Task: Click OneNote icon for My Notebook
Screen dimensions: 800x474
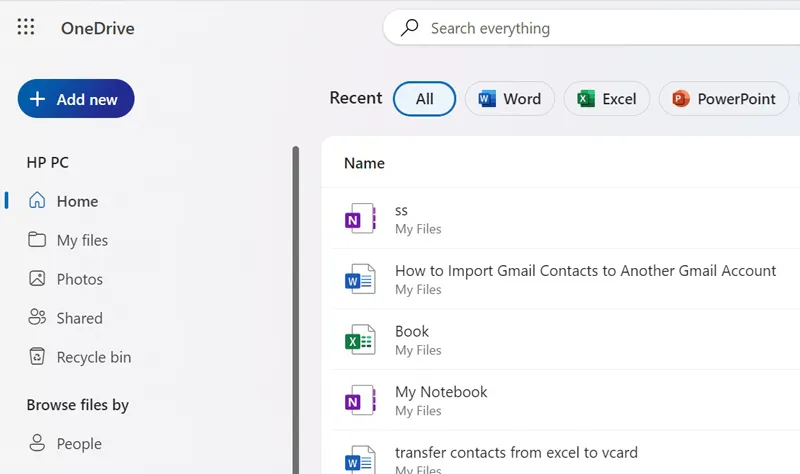Action: 360,400
